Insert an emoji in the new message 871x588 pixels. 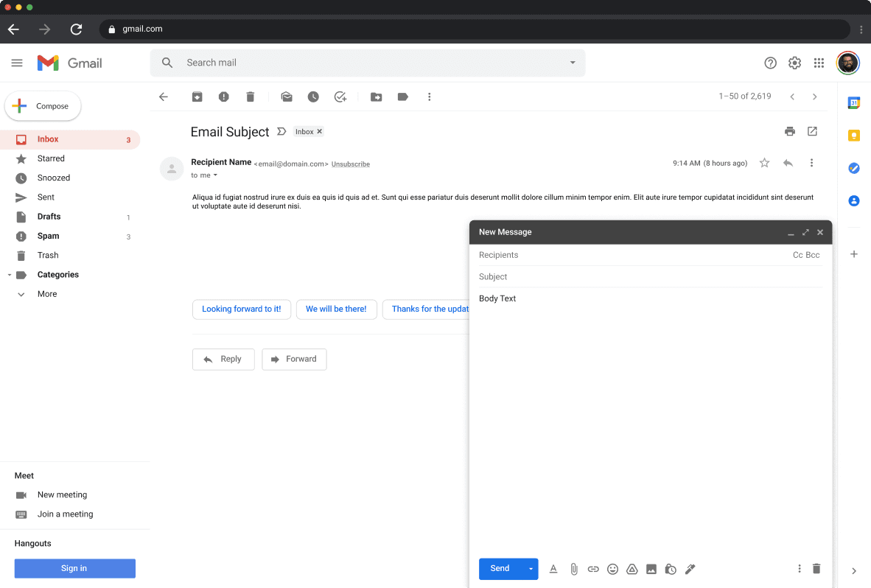[x=612, y=569]
